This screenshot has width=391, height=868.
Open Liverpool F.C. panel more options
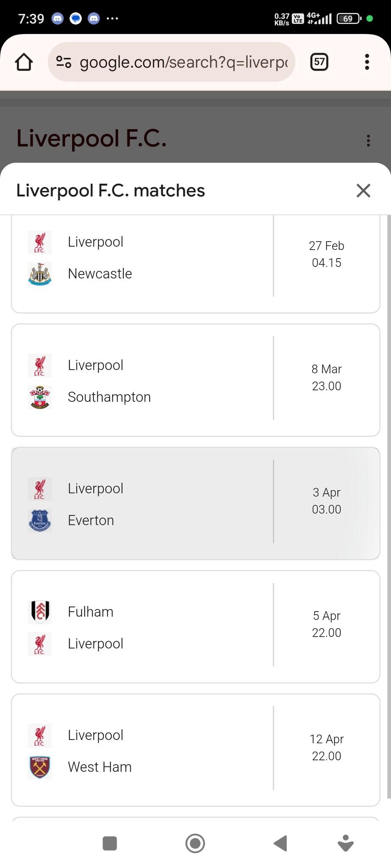coord(368,140)
